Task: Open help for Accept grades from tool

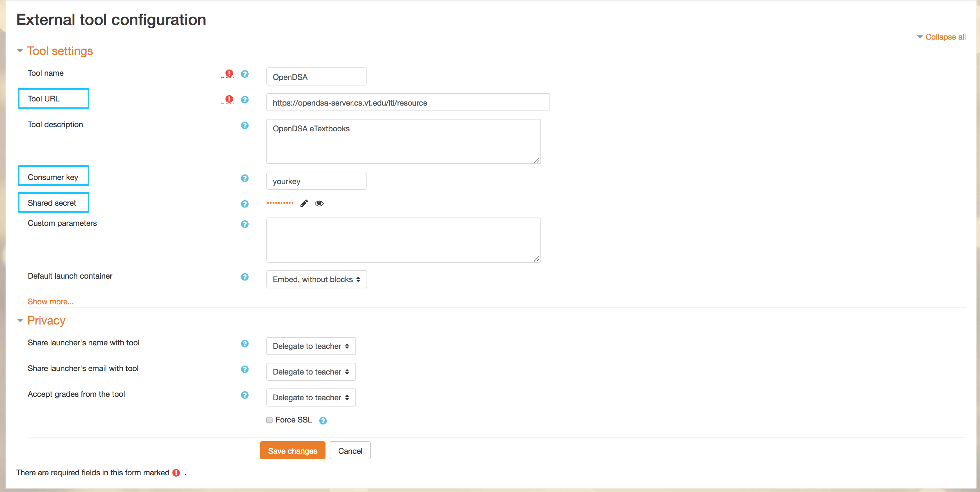Action: (x=244, y=395)
